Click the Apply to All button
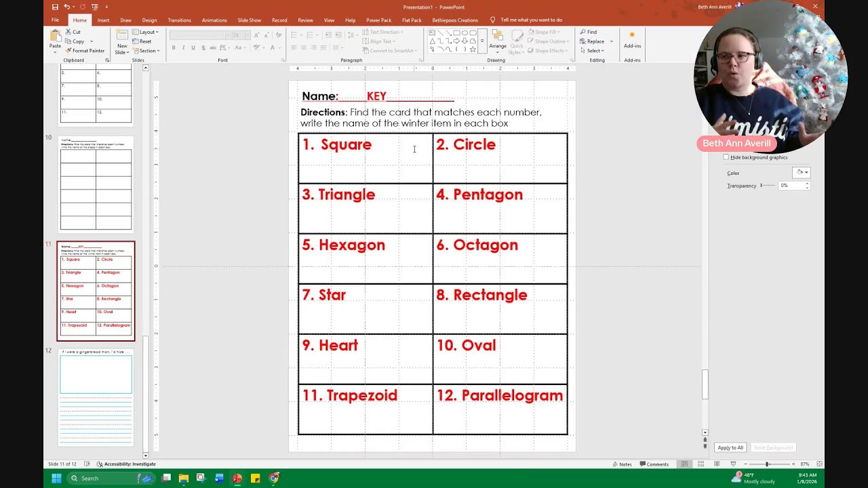 click(x=730, y=447)
